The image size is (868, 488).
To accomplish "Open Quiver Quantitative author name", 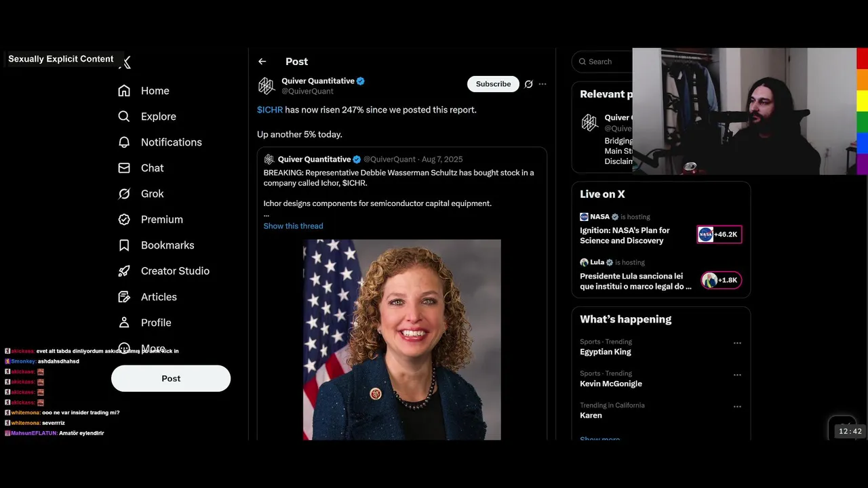I will 318,81.
